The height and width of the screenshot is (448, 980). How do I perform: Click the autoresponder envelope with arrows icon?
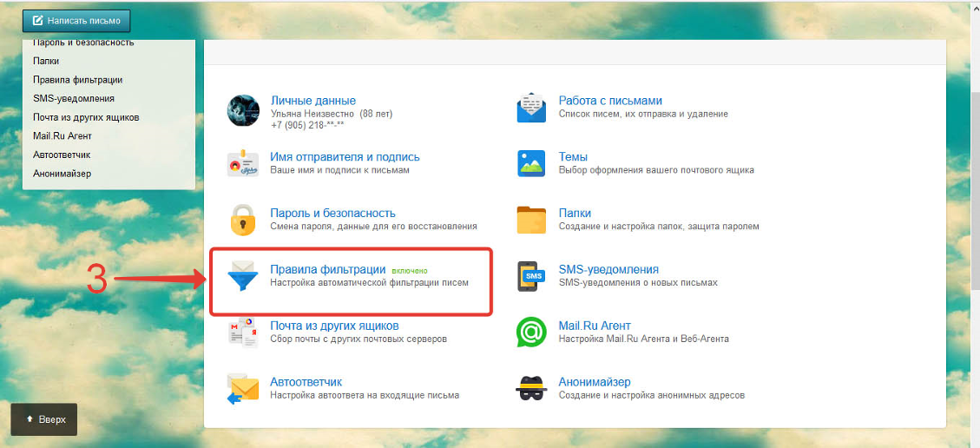coord(242,387)
